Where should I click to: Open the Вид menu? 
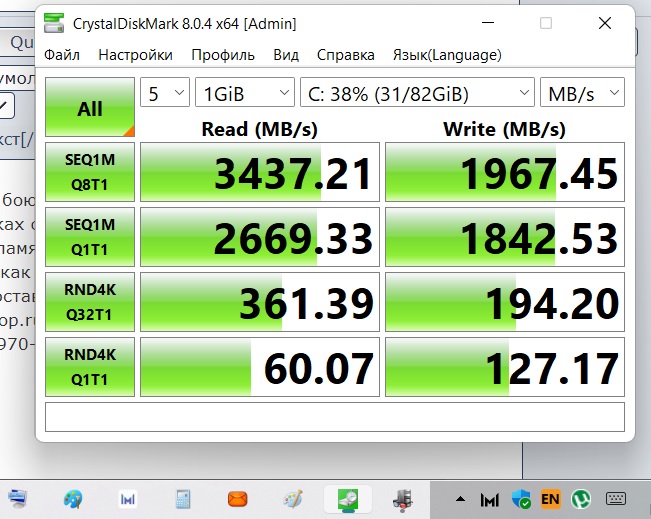[x=286, y=55]
